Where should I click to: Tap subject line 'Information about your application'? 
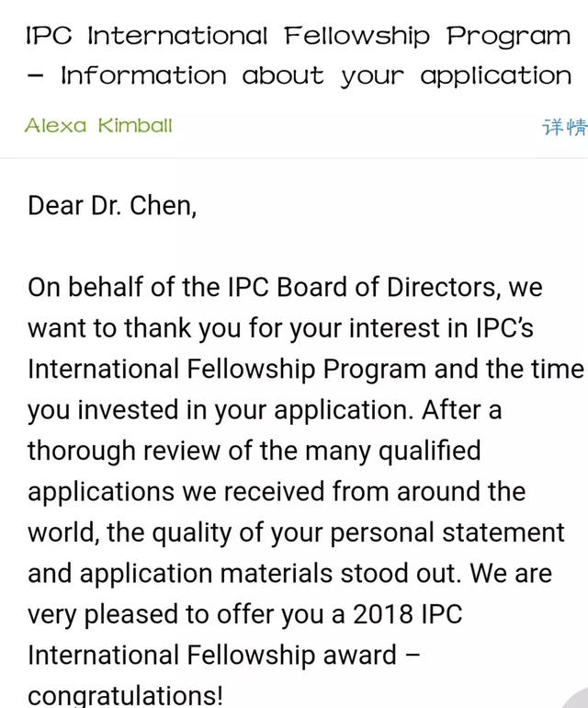[316, 75]
